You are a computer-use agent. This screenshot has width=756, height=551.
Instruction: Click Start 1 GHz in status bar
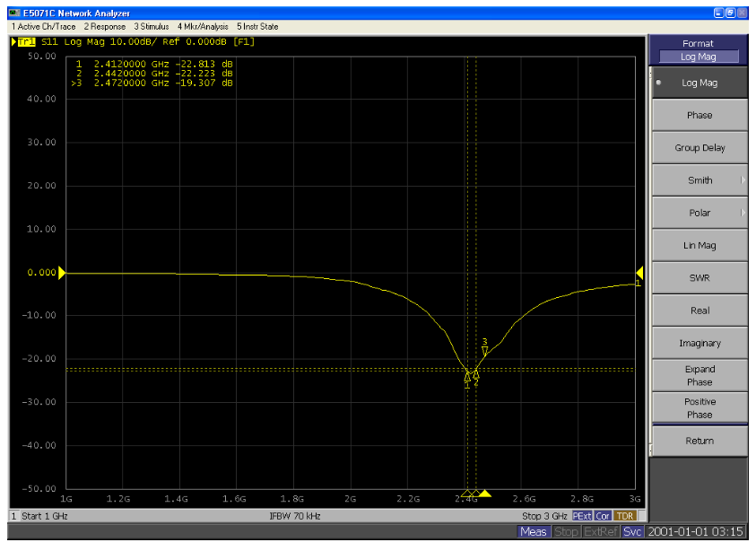[x=44, y=516]
